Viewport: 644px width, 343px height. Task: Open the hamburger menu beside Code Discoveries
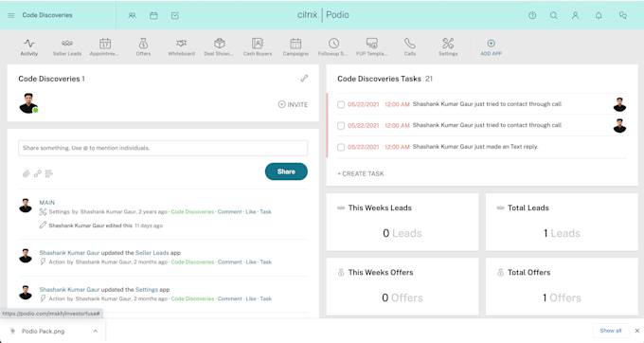11,15
